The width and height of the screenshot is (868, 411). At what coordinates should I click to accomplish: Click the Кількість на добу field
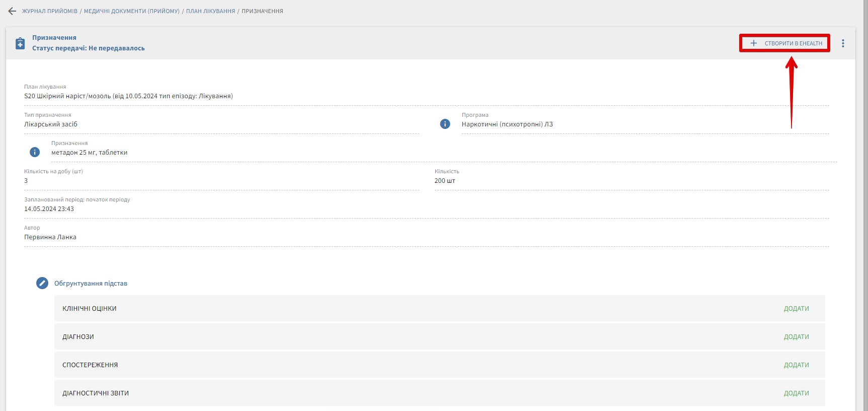point(221,180)
